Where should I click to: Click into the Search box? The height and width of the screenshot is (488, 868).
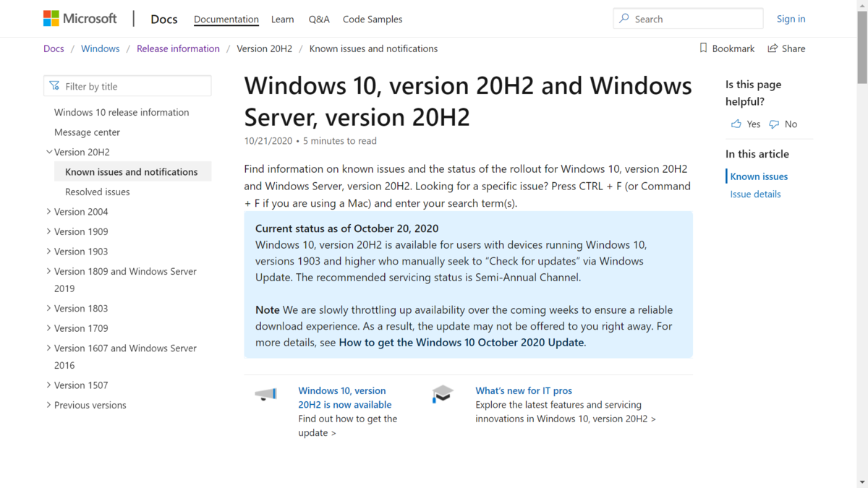688,19
